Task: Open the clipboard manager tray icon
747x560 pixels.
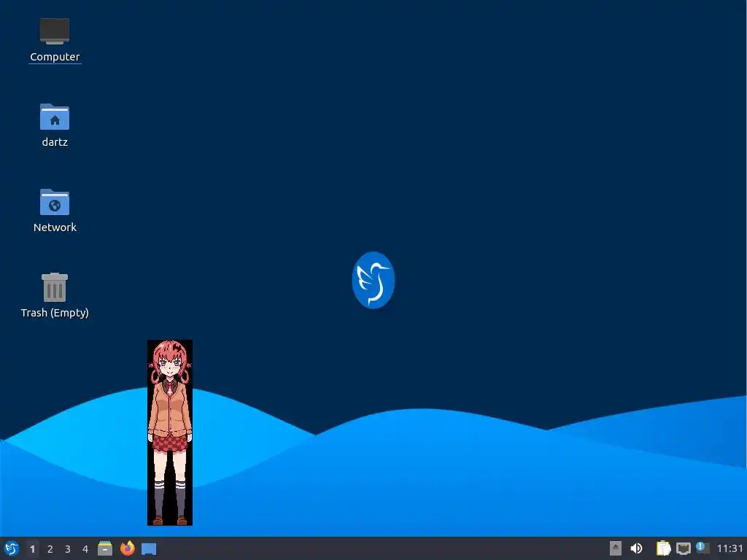Action: (663, 548)
